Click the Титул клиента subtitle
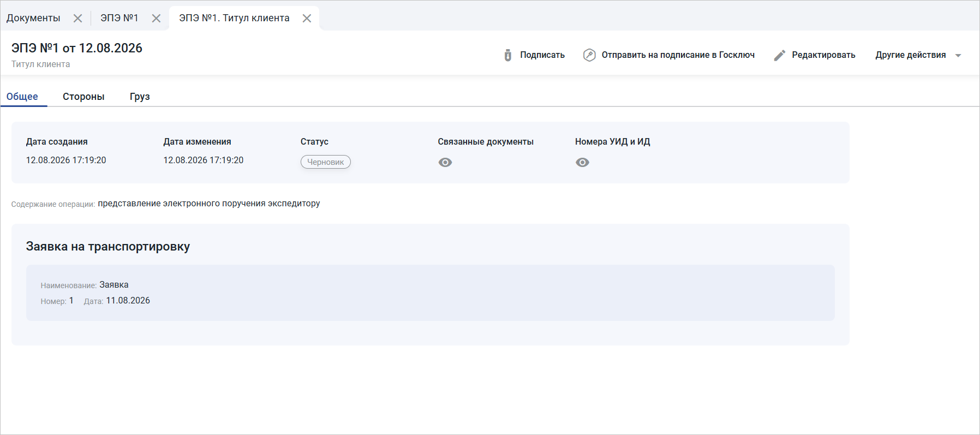Viewport: 980px width, 435px height. pos(41,64)
